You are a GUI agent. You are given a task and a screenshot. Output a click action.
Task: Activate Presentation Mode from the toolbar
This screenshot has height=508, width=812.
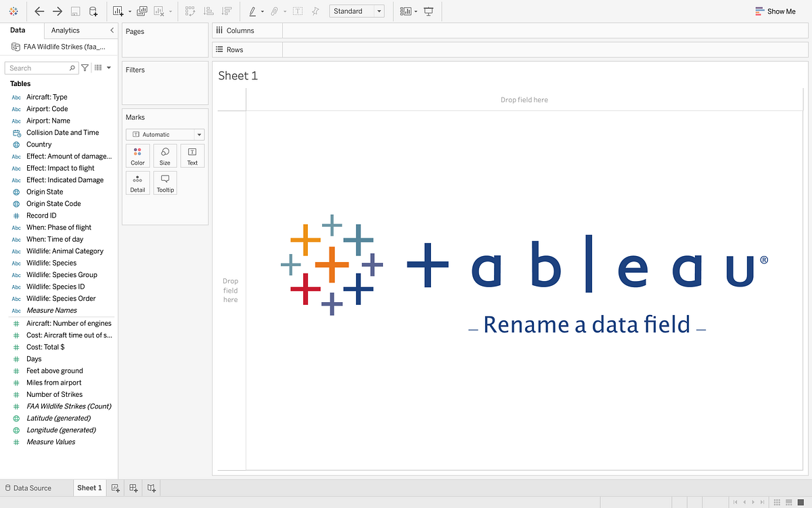(428, 11)
